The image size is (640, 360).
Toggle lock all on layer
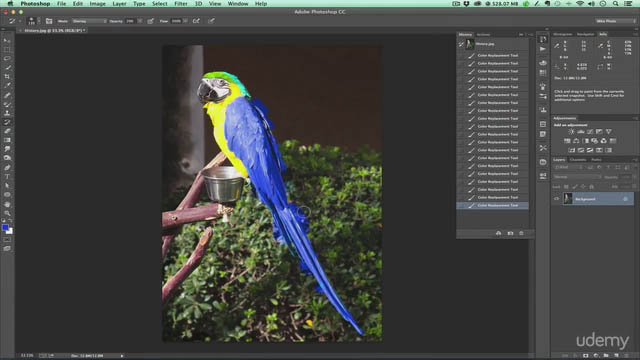(591, 187)
